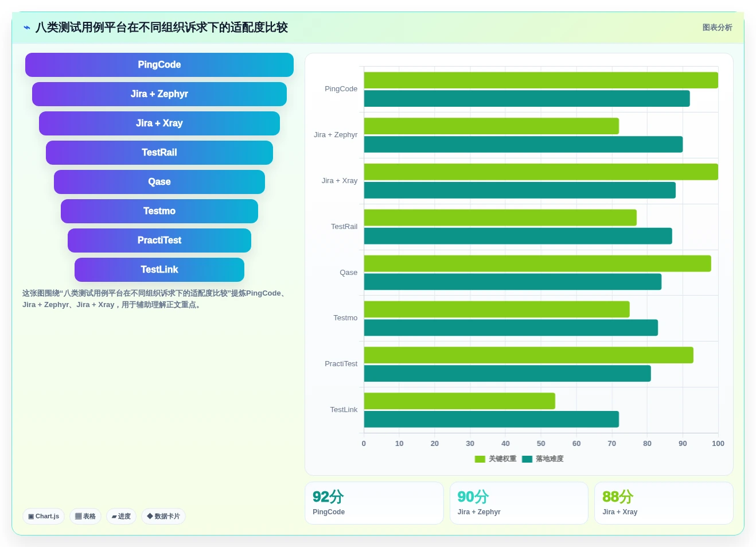Click PingCode teal 落地难度 bar
Viewport: 756px width, 547px height.
point(527,99)
